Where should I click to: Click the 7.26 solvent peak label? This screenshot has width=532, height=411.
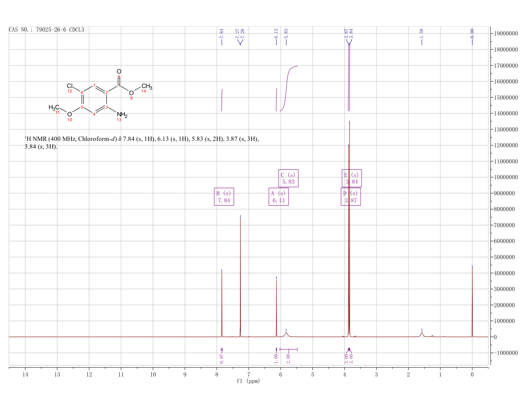(x=242, y=33)
